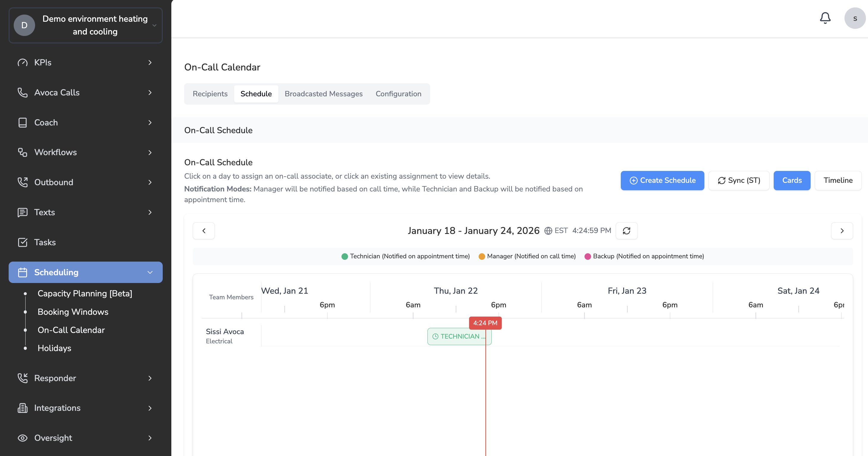Switch to Cards view
The image size is (868, 456).
pos(792,180)
